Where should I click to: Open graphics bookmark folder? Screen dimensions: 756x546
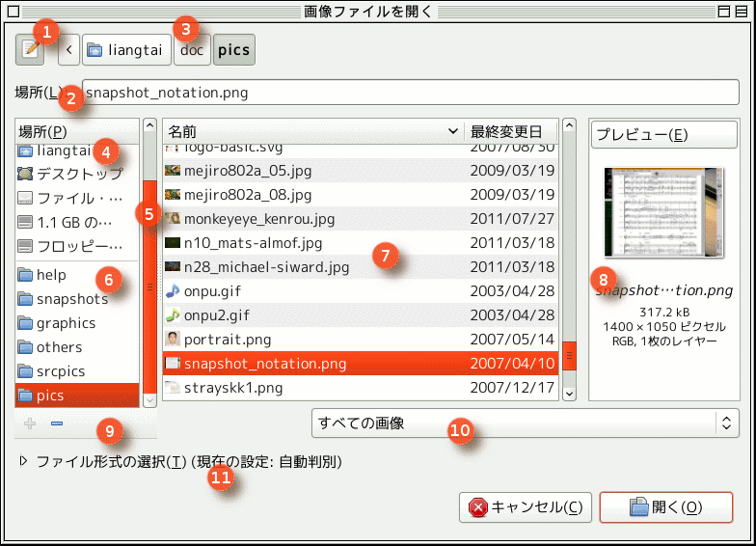(77, 323)
